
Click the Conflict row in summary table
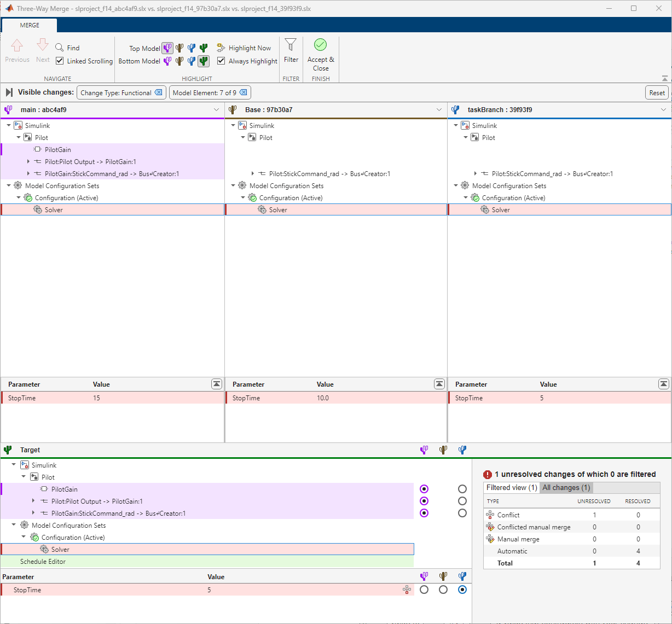[x=572, y=515]
